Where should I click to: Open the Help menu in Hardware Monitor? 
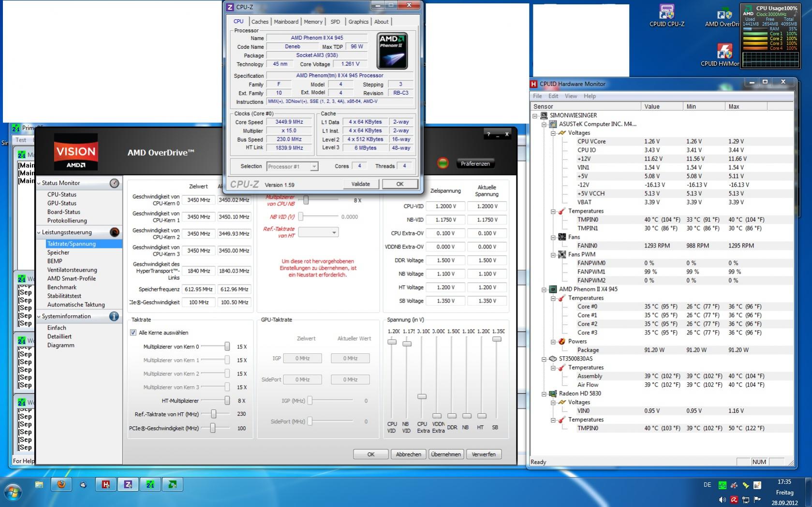pos(590,96)
